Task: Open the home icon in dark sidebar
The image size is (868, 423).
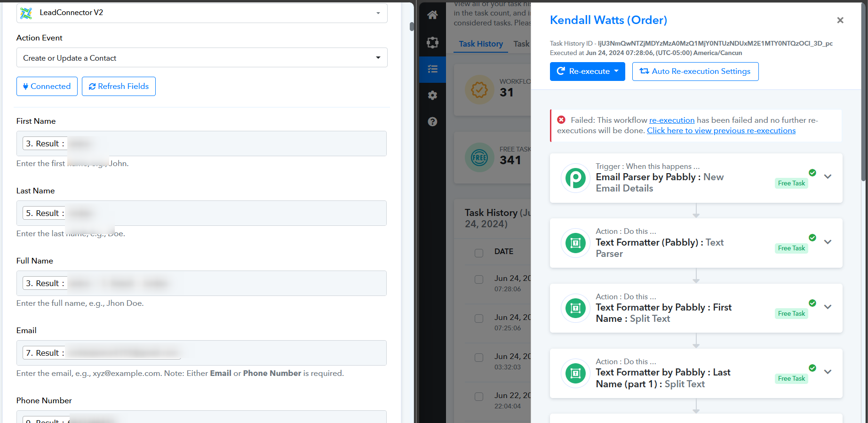Action: (432, 15)
